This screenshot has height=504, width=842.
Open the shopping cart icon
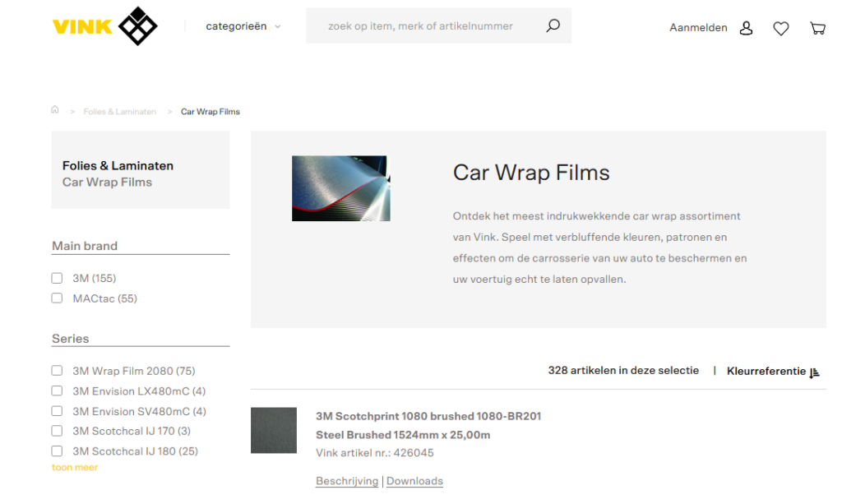[817, 28]
